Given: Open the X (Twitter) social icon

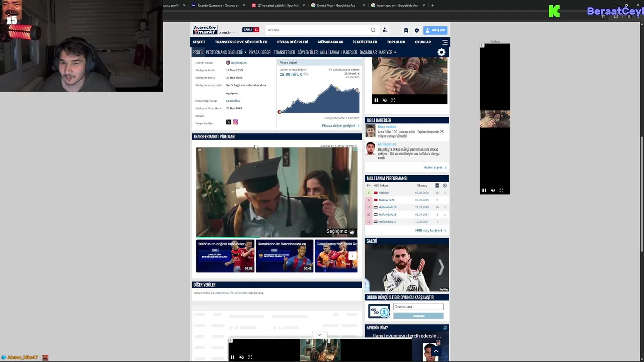Looking at the screenshot, I should coord(228,122).
